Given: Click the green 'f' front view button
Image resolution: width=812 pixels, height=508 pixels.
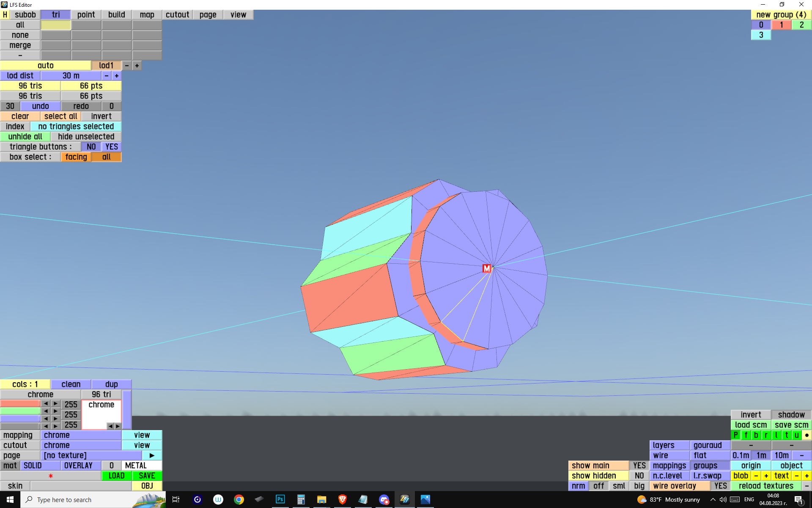Looking at the screenshot, I should pos(746,435).
